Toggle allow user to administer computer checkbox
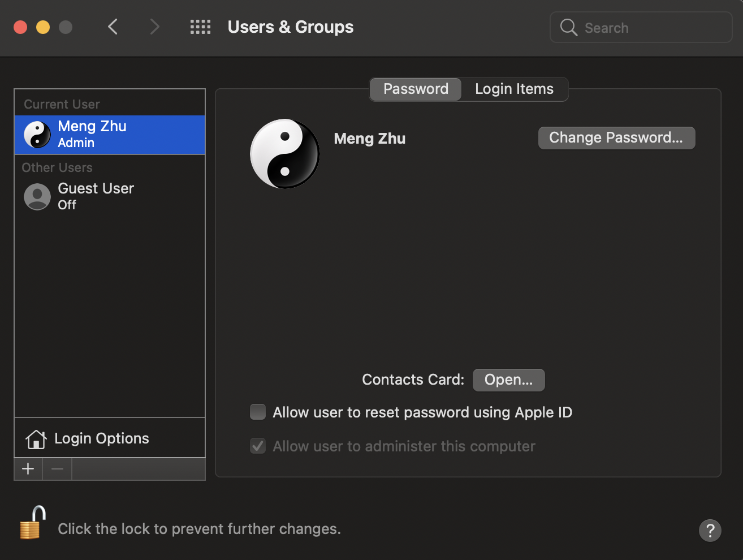The image size is (743, 560). point(258,446)
